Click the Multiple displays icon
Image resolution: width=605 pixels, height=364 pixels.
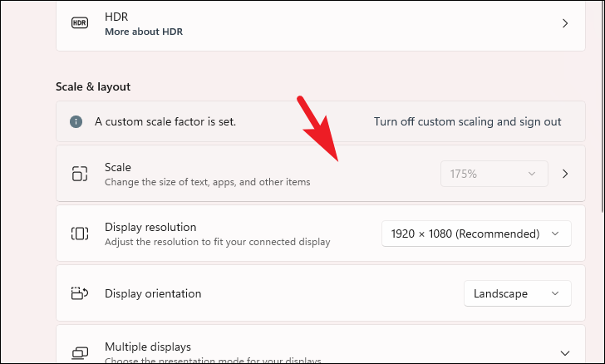click(80, 352)
